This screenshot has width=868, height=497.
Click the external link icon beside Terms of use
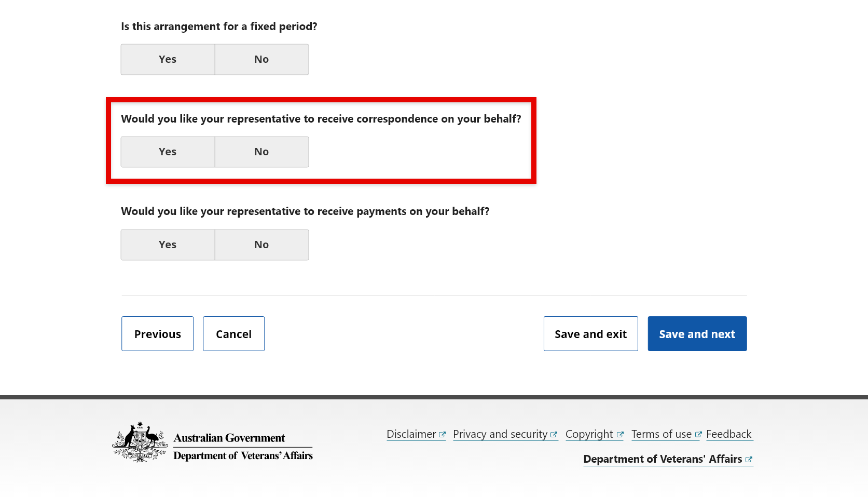[x=698, y=434]
